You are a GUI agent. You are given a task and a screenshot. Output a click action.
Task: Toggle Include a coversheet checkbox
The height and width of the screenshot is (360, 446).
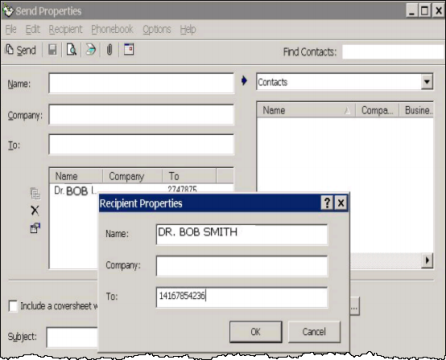point(13,306)
